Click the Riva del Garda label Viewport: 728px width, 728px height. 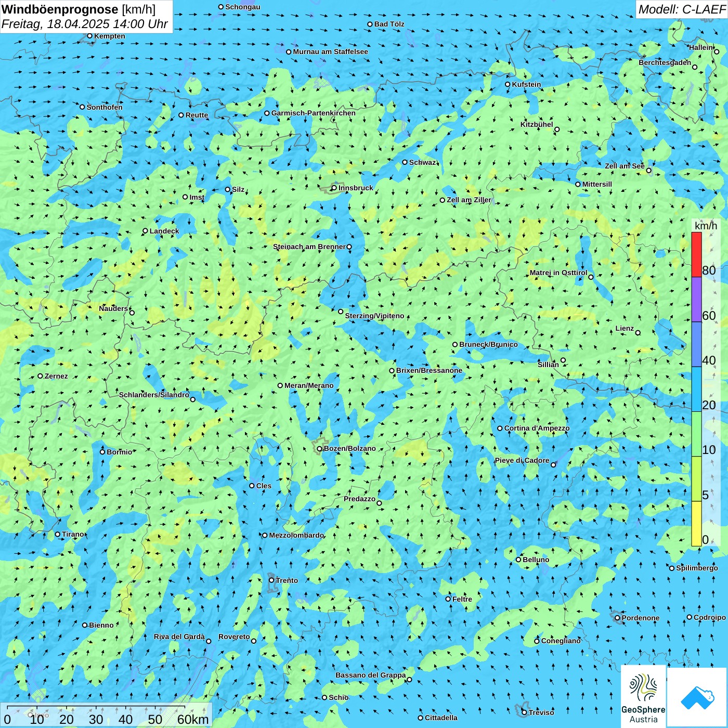tap(179, 636)
